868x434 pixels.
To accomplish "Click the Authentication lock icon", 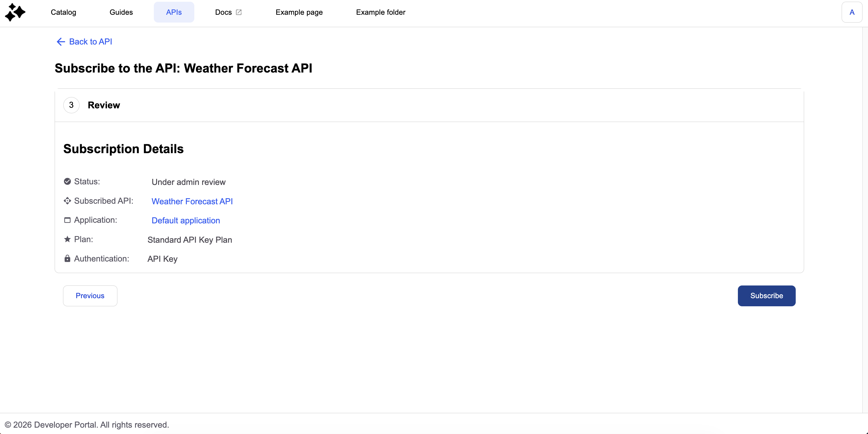I will pyautogui.click(x=67, y=259).
